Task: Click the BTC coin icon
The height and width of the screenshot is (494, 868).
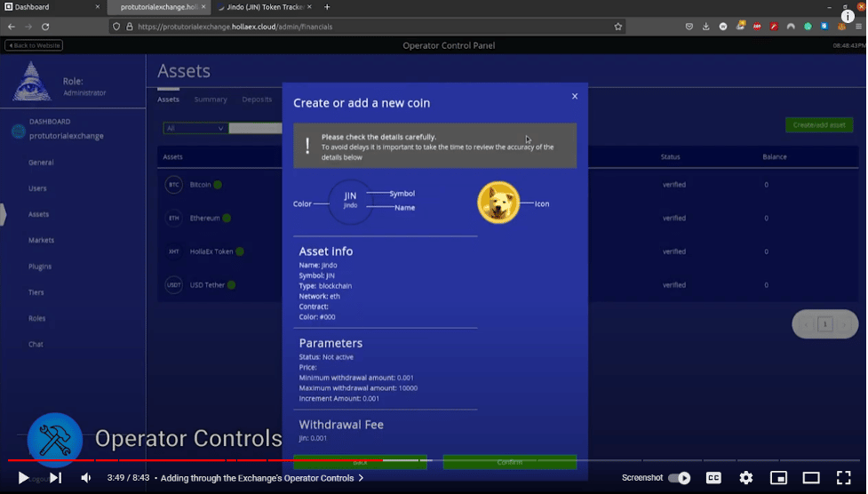Action: click(x=174, y=185)
